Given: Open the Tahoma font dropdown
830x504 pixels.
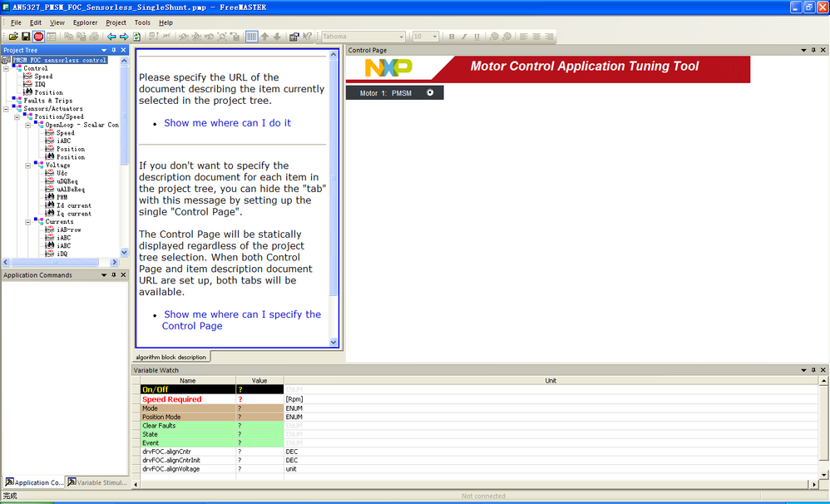Looking at the screenshot, I should coord(401,37).
